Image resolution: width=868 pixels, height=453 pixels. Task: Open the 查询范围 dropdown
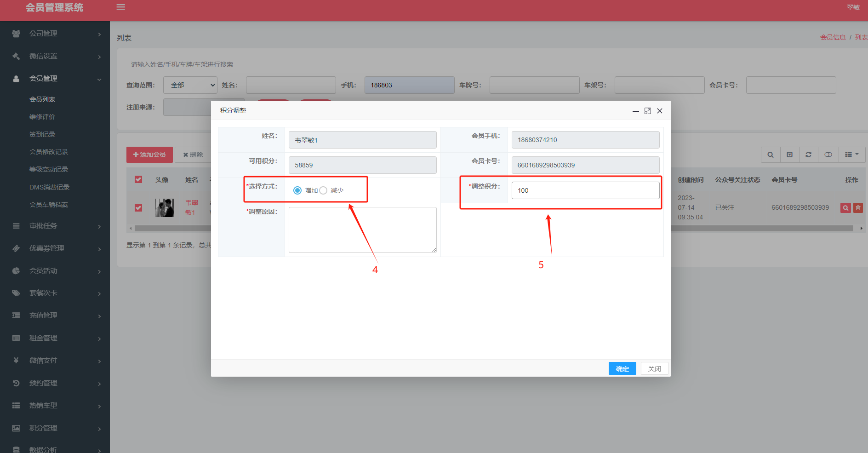coord(190,85)
